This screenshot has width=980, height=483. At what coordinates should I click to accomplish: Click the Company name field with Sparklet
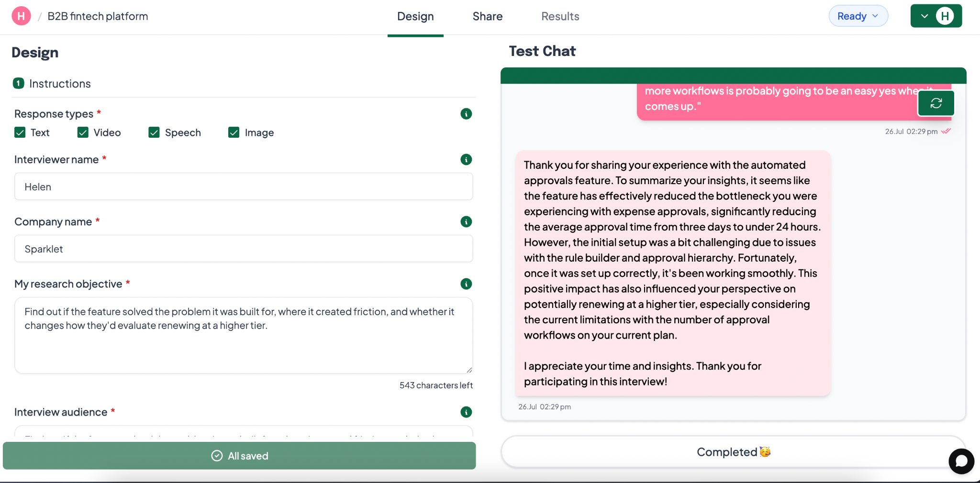click(244, 249)
